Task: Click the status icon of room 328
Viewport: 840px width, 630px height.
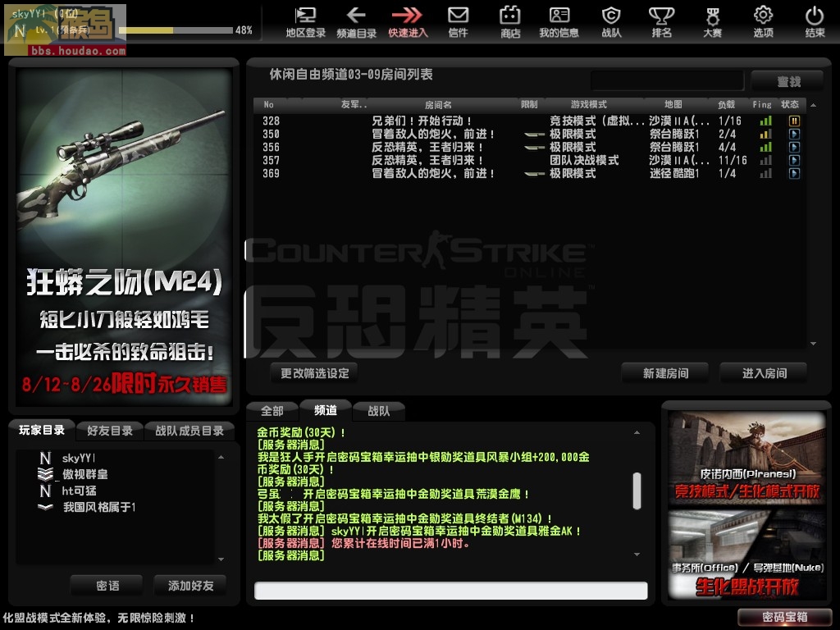Action: point(794,121)
